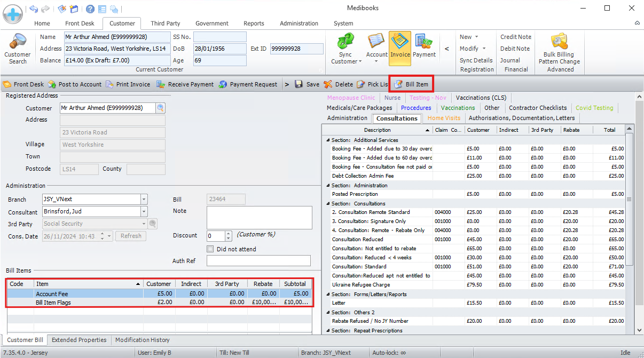Tick the Did not attend checkbox
This screenshot has height=358, width=644.
(210, 249)
